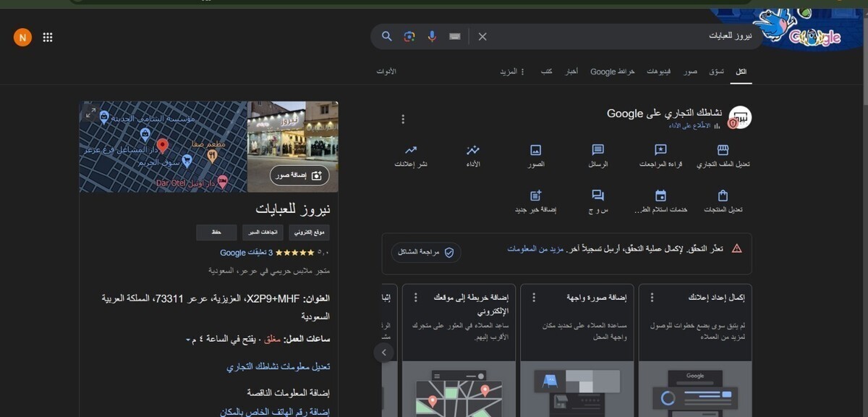
Task: Select the قراءة المراجعات reviews icon
Action: click(x=660, y=150)
